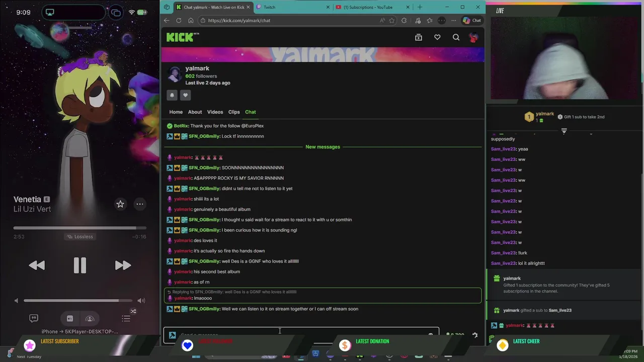Favorite the song with the star icon
This screenshot has height=362, width=644.
tap(120, 204)
